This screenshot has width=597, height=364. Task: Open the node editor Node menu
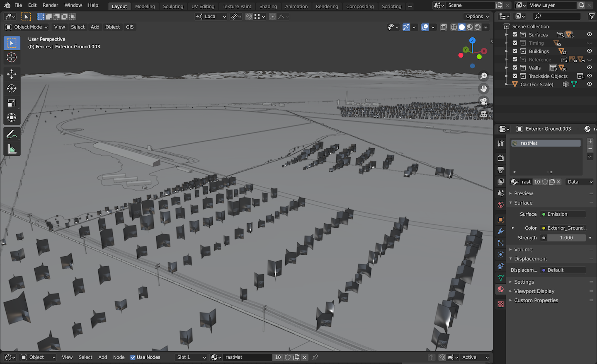tap(119, 357)
